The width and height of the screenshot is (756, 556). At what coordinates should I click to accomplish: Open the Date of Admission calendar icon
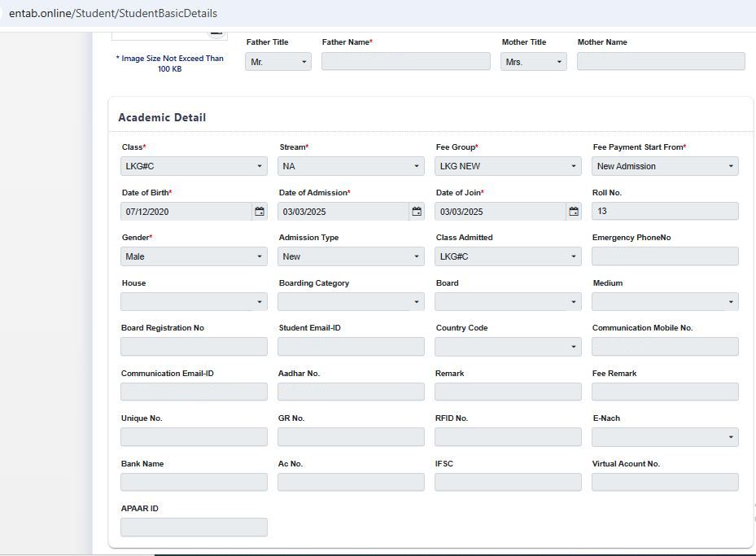(x=417, y=212)
